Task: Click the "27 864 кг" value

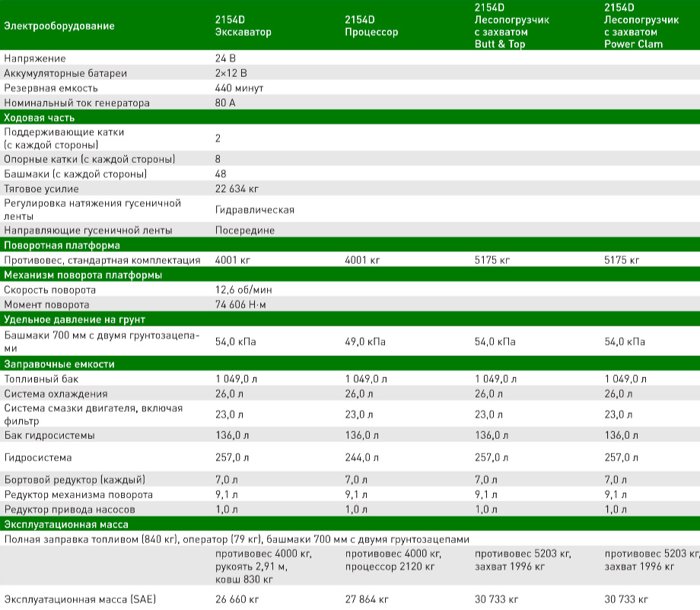Action: [x=367, y=599]
